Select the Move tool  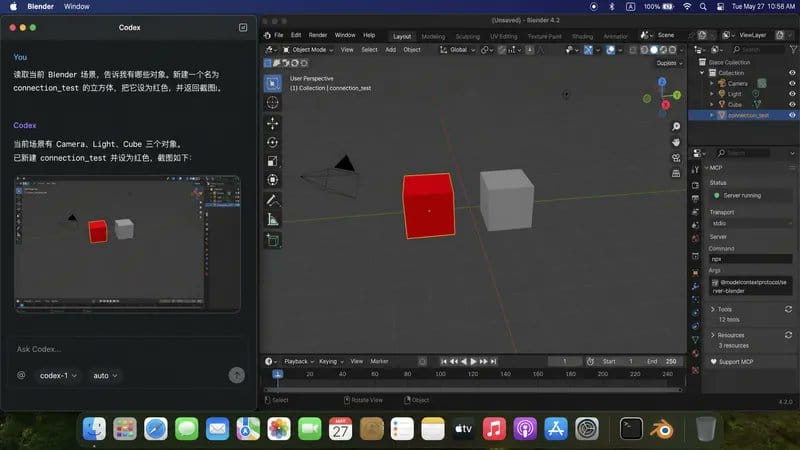tap(272, 123)
